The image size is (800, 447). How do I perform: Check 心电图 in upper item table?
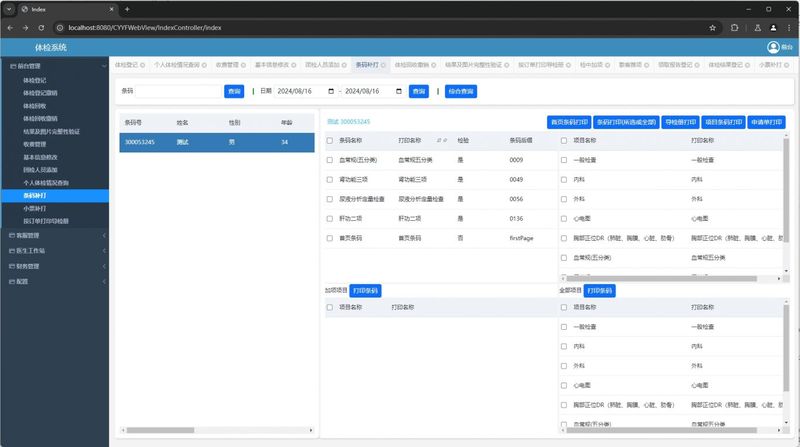pyautogui.click(x=564, y=219)
